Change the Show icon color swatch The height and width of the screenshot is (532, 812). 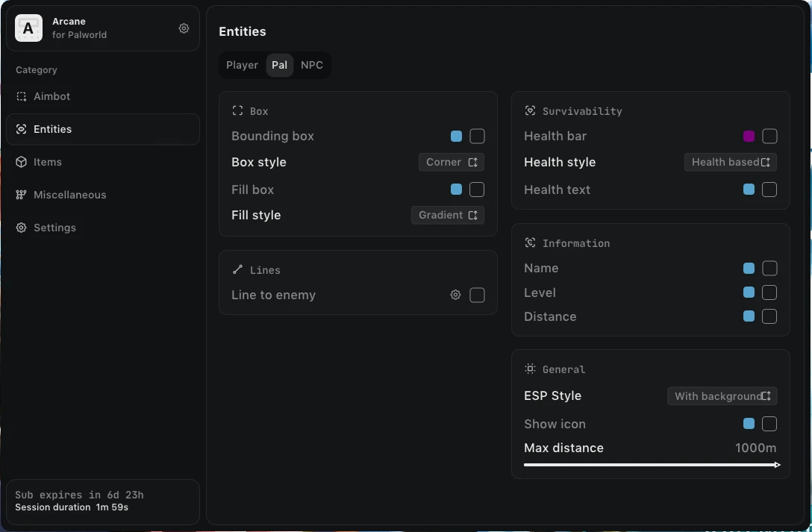click(749, 424)
